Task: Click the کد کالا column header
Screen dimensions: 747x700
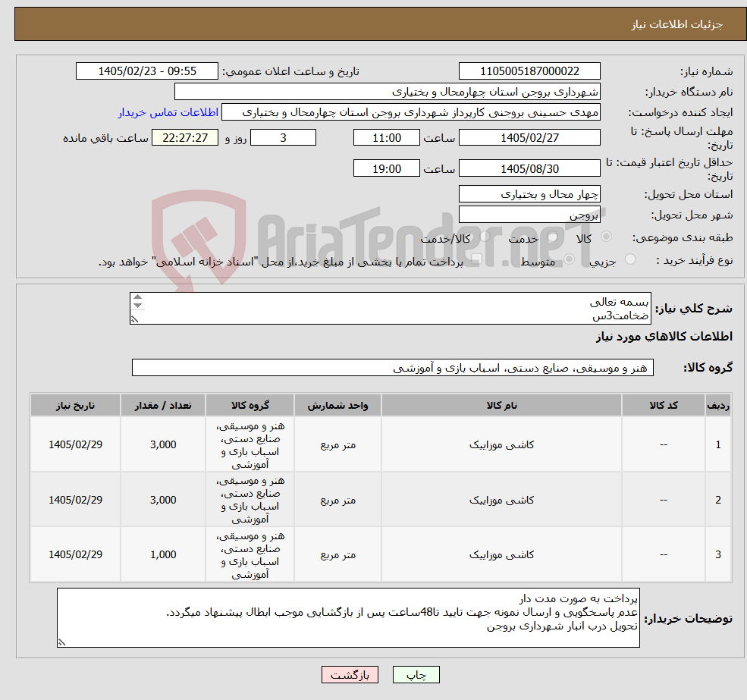Action: click(663, 405)
